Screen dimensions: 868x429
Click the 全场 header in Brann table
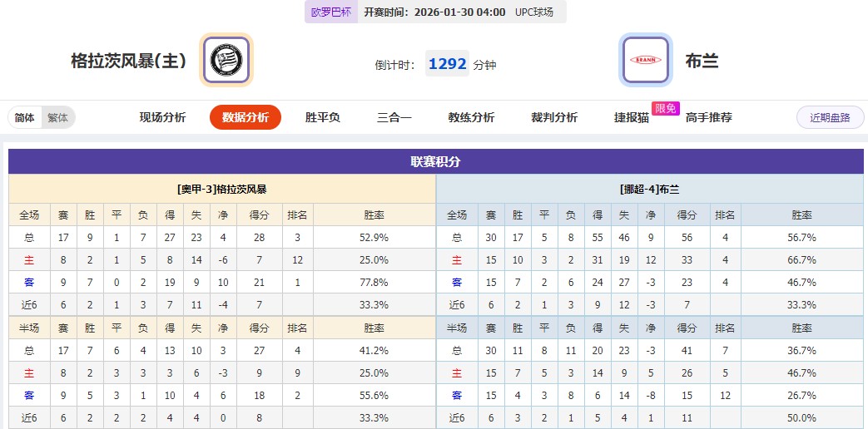click(x=457, y=215)
